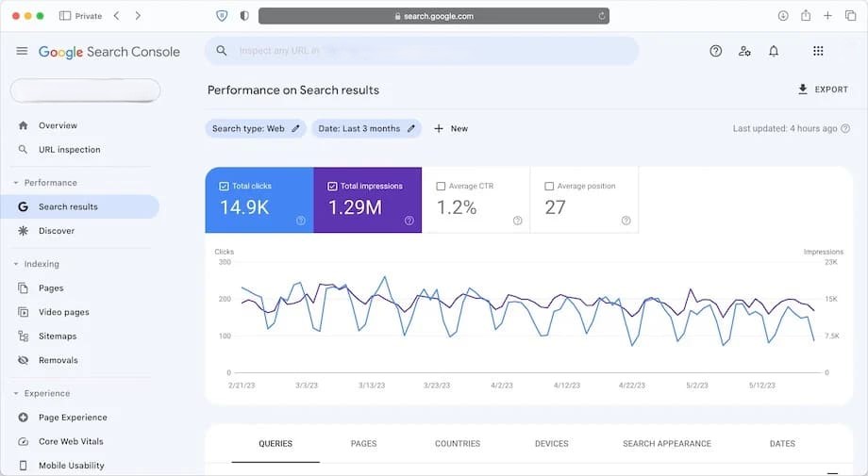Click help icon in Average position card
868x476 pixels.
pyautogui.click(x=626, y=221)
